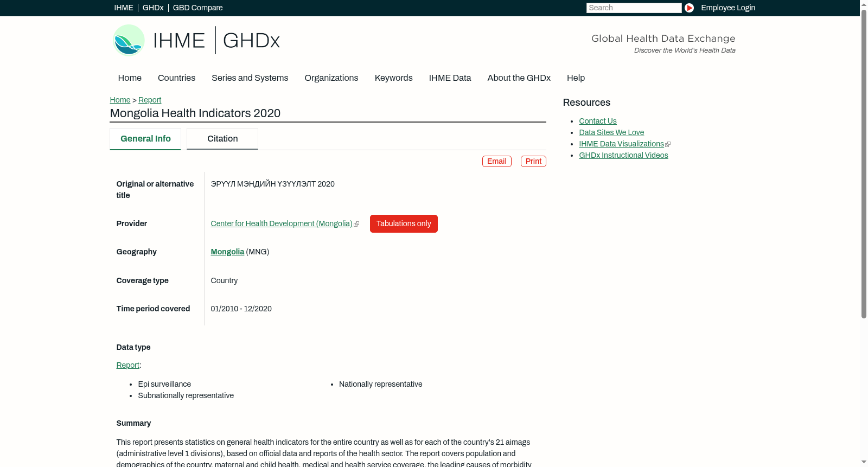Click the 'Country' coverage type value
Viewport: 868px width, 467px height.
[224, 280]
